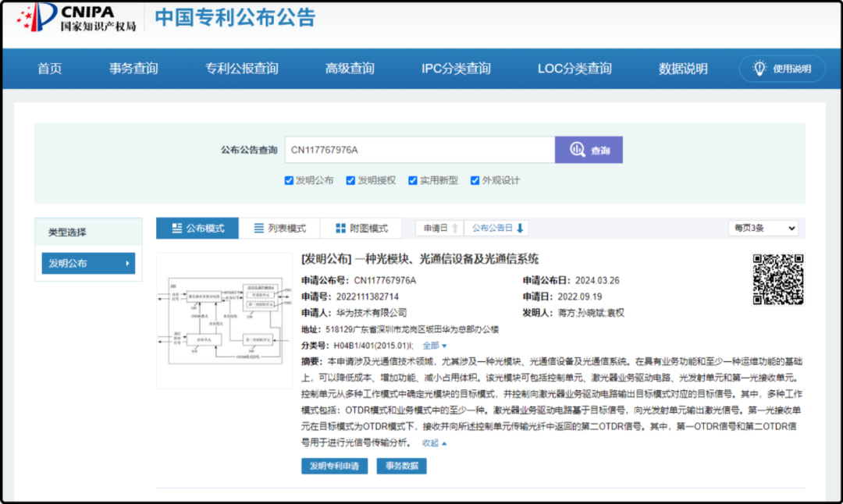This screenshot has width=843, height=504.
Task: Select 发明公布 in type selection
Action: point(89,263)
